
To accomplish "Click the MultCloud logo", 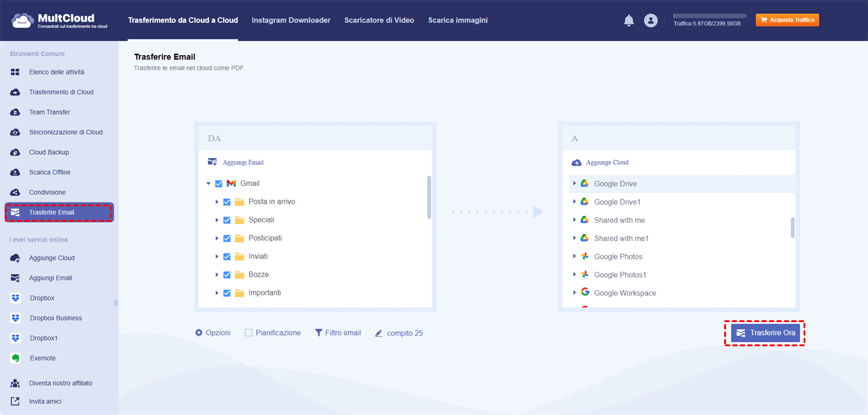I will pyautogui.click(x=60, y=20).
